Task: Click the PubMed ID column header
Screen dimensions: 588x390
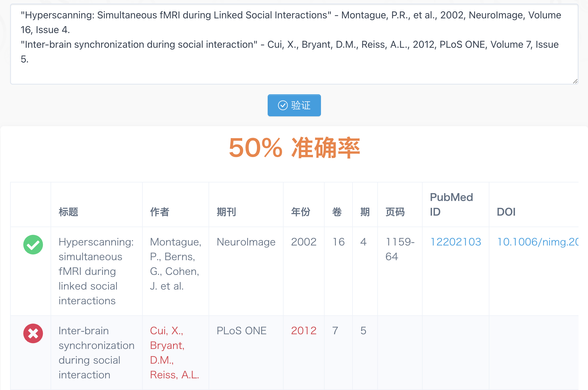Action: tap(451, 204)
